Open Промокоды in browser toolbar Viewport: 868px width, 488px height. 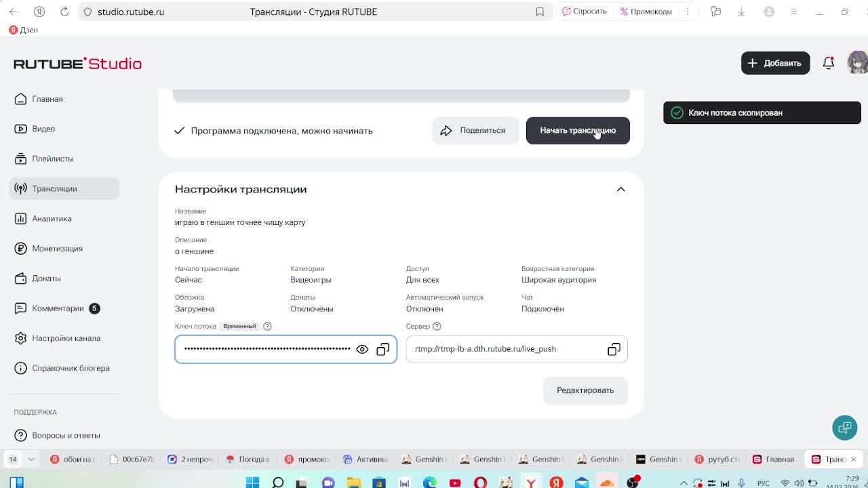click(x=646, y=12)
